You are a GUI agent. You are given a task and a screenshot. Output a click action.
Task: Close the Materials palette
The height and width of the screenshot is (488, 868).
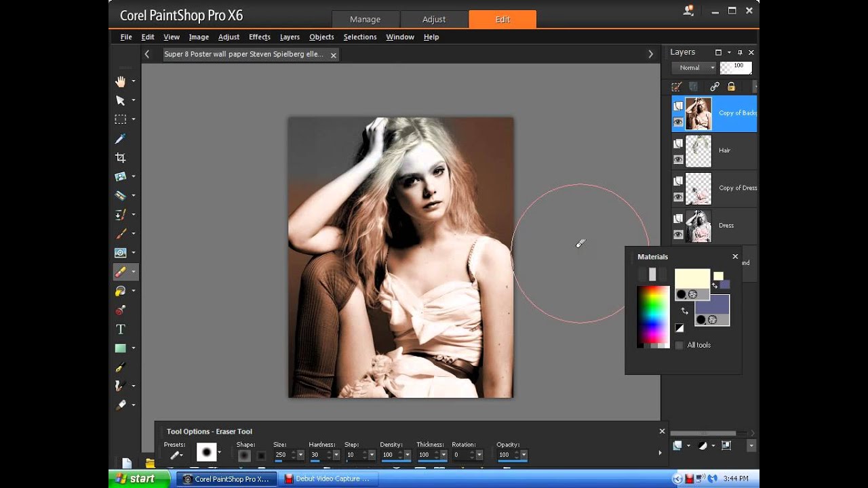pyautogui.click(x=735, y=257)
